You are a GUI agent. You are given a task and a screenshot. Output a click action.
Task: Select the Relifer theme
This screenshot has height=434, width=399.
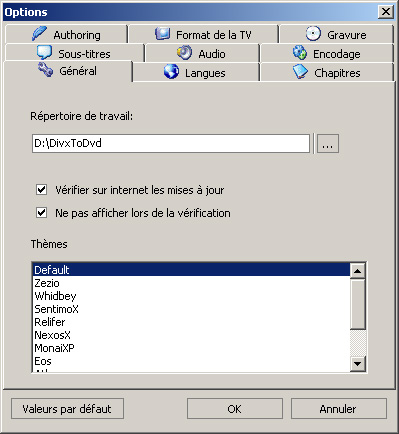click(x=191, y=322)
